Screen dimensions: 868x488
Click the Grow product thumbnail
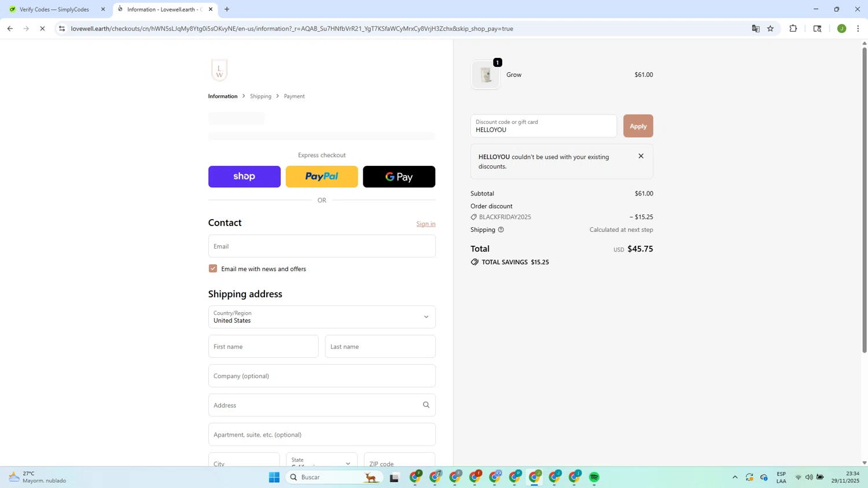pos(486,75)
